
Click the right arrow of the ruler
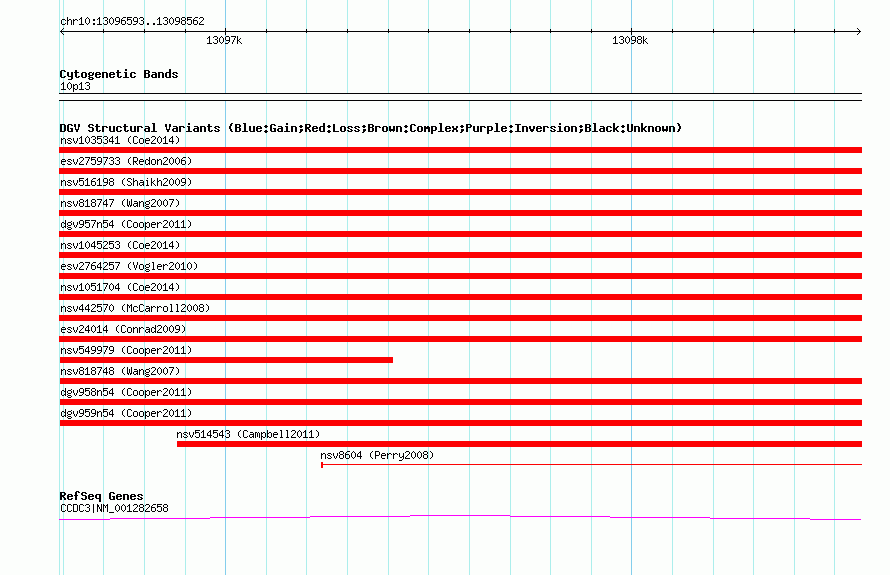pyautogui.click(x=858, y=32)
